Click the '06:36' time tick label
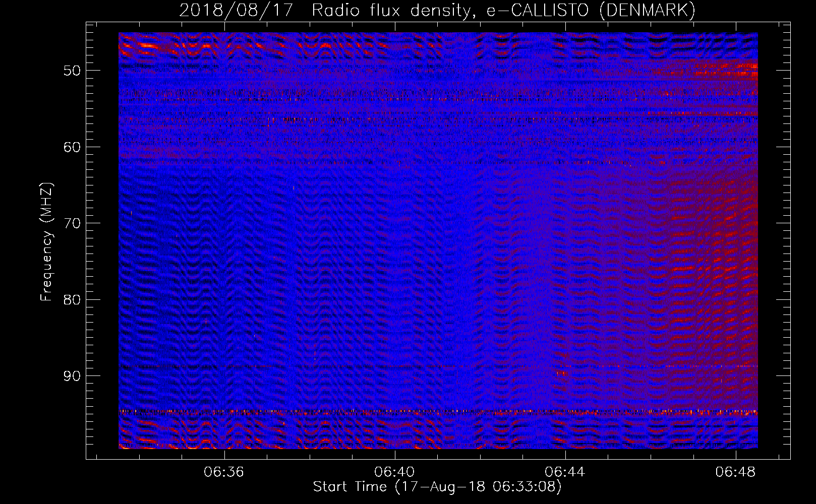816x504 pixels. pyautogui.click(x=223, y=472)
